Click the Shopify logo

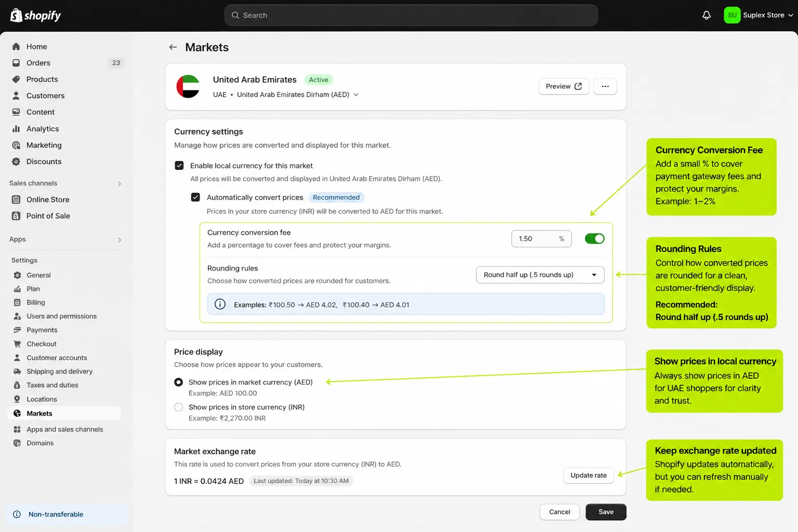point(35,15)
